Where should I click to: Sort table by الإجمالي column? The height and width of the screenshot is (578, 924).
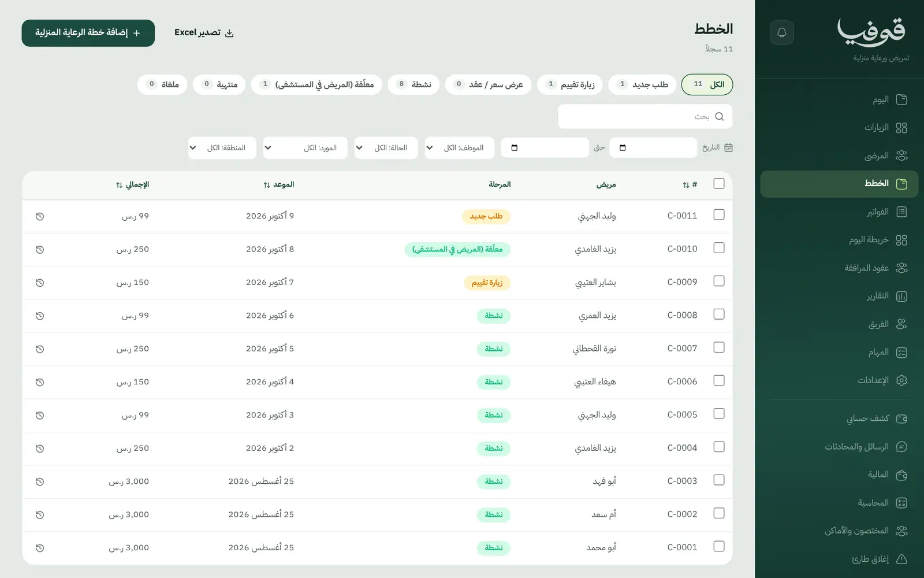tap(132, 185)
